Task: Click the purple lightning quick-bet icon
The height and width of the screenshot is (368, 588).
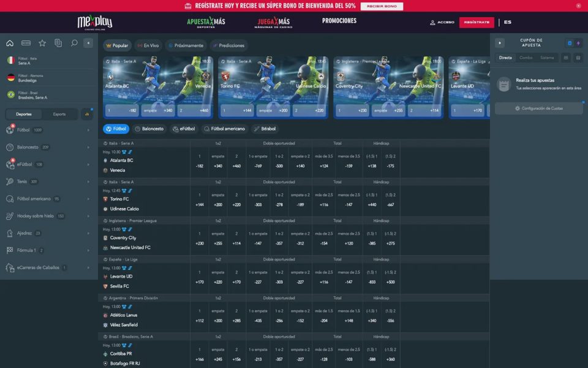Action: [578, 43]
